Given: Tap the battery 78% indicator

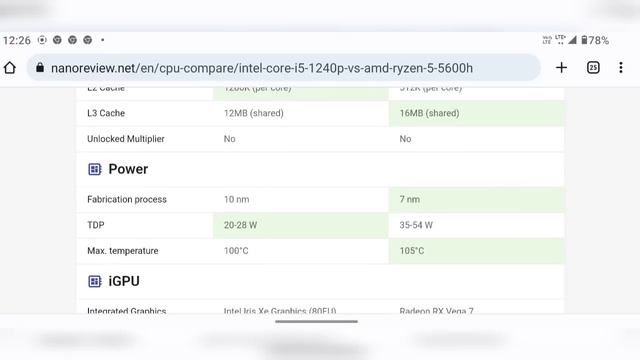Looking at the screenshot, I should (595, 40).
